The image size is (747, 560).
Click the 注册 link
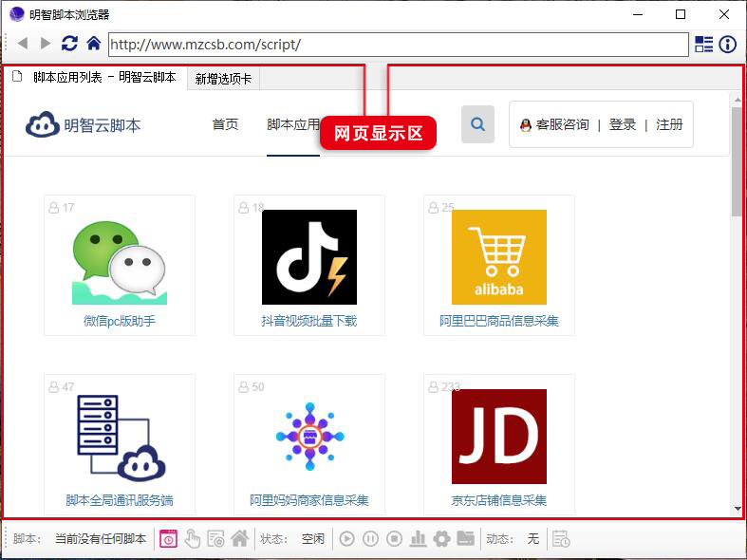click(669, 124)
